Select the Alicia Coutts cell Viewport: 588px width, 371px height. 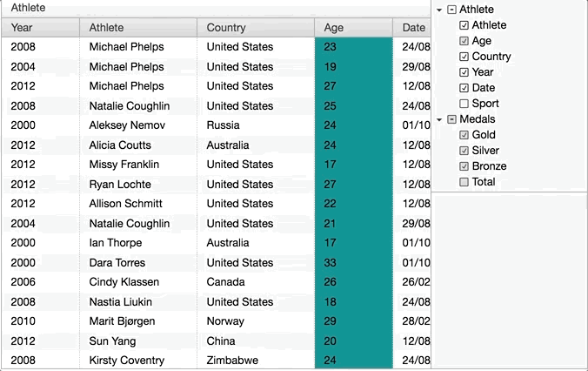pyautogui.click(x=138, y=145)
